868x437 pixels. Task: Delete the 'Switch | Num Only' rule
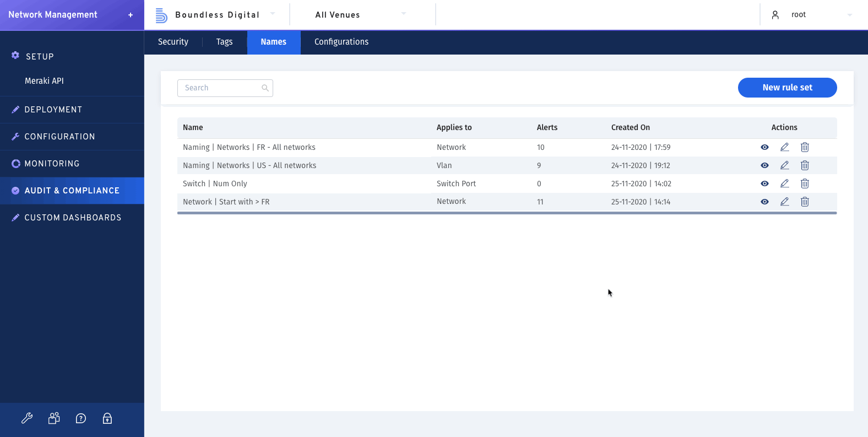[805, 184]
